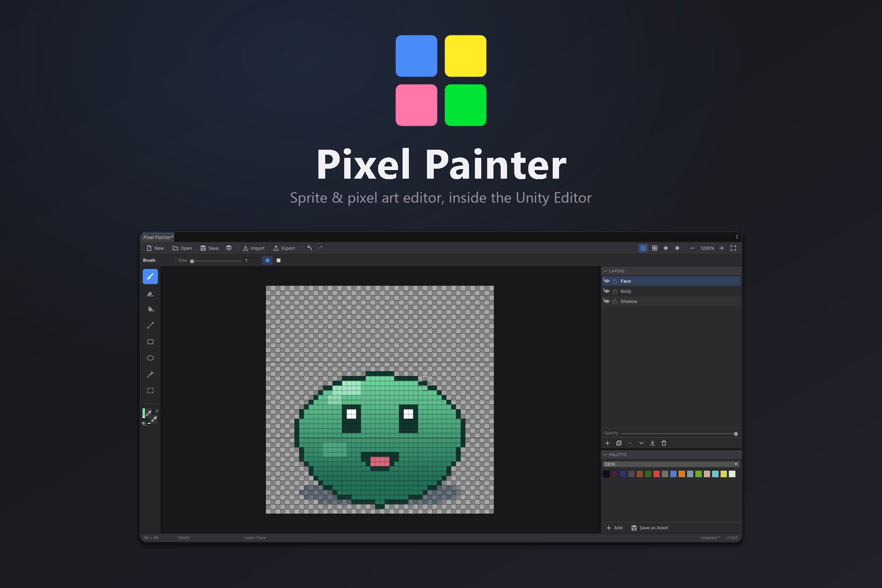
Task: Select the Line tool
Action: [x=150, y=326]
